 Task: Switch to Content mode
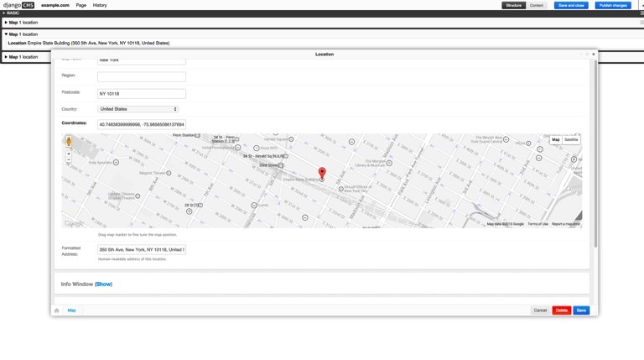pos(537,5)
